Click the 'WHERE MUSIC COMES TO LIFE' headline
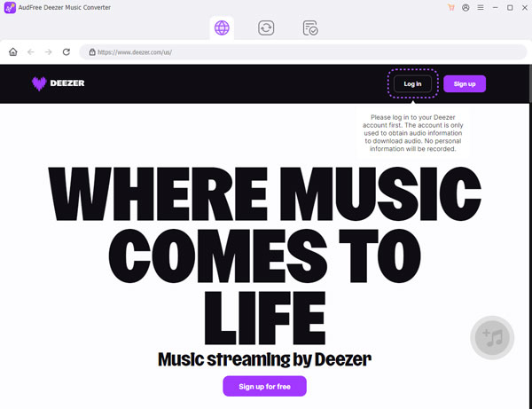 pos(264,256)
